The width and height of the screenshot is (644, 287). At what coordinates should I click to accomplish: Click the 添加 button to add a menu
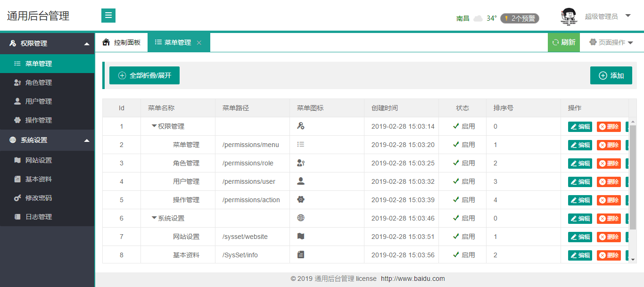tap(611, 75)
